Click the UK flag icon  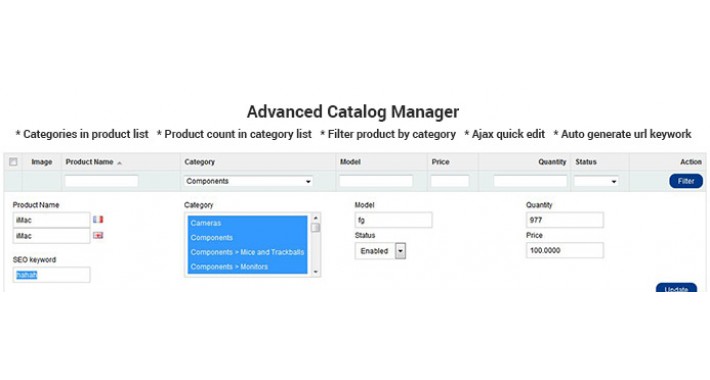[x=98, y=235]
